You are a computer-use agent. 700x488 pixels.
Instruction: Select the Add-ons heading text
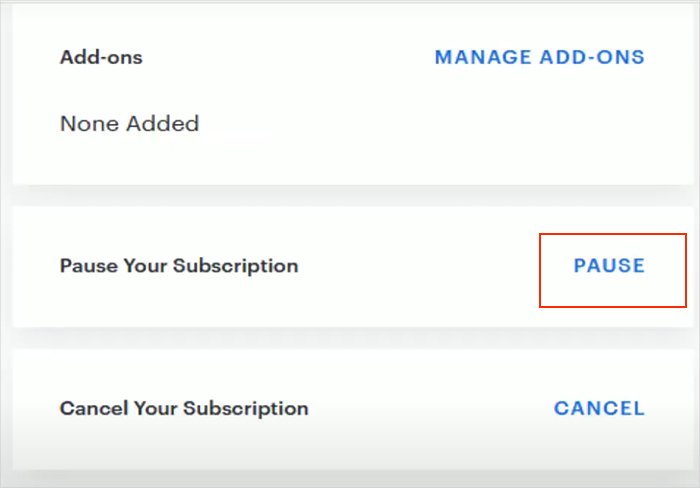(101, 57)
